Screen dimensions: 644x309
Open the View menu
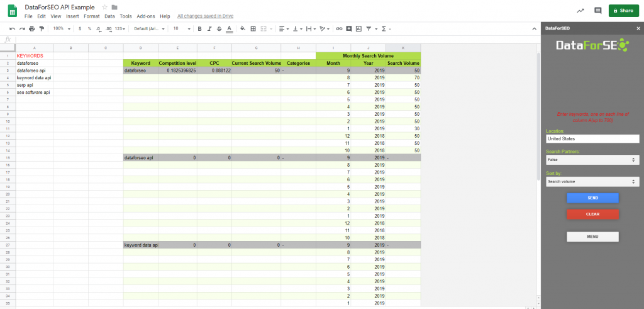click(56, 16)
